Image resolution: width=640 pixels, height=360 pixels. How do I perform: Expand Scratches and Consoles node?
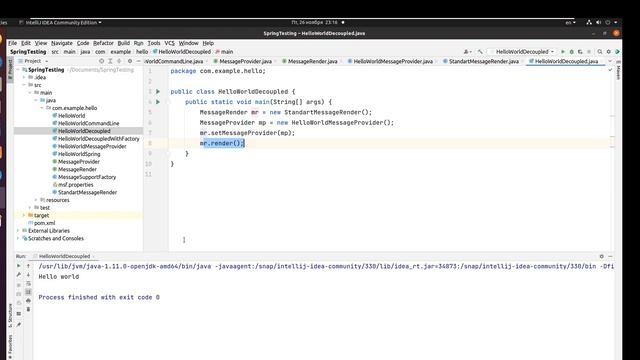point(18,238)
